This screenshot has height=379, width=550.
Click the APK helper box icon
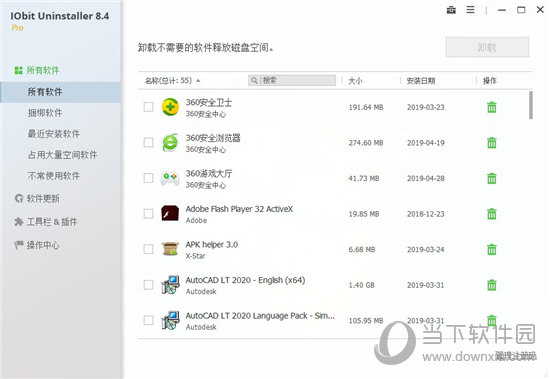[x=170, y=249]
